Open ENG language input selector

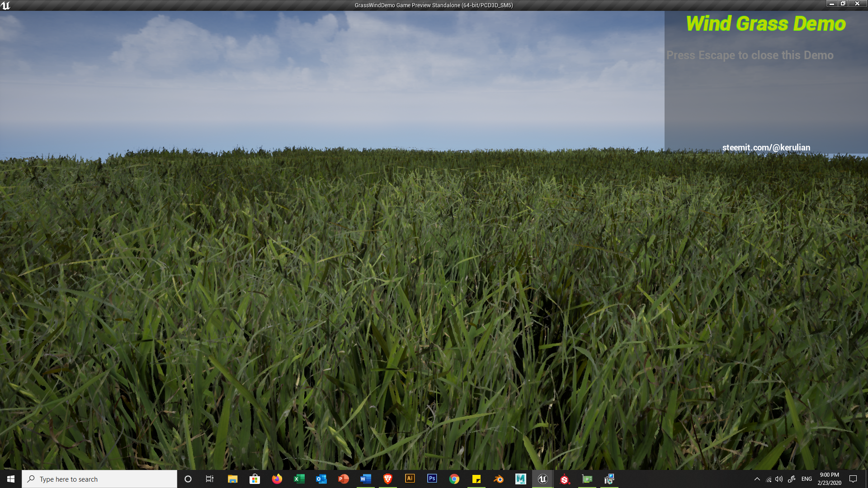(807, 479)
